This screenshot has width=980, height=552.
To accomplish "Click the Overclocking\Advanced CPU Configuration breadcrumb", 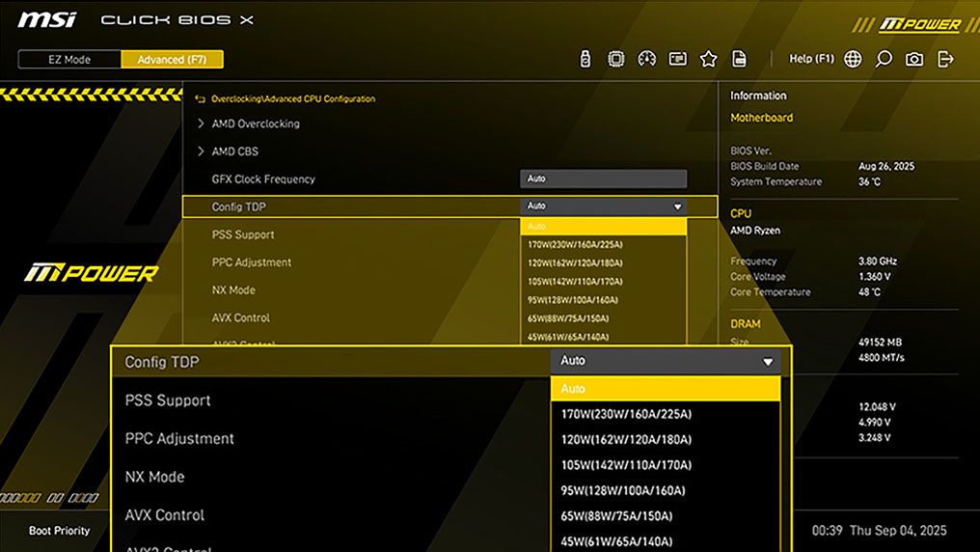I will click(293, 98).
